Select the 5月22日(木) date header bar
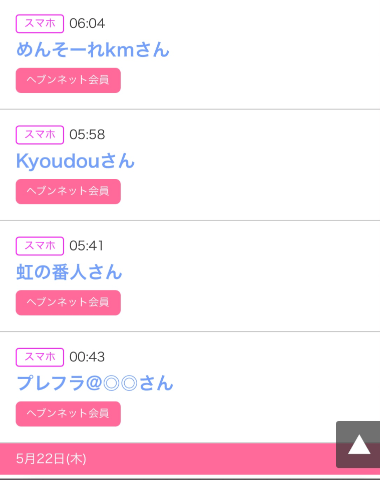The width and height of the screenshot is (380, 480). 190,459
